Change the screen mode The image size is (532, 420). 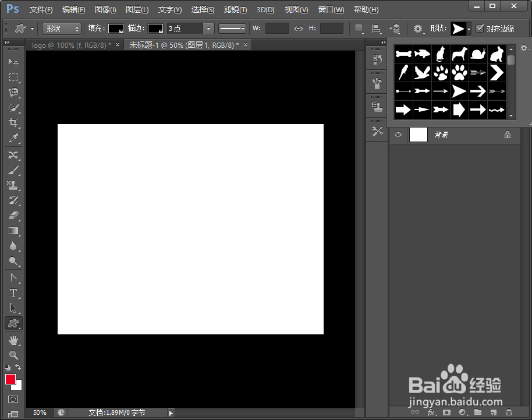pyautogui.click(x=13, y=414)
